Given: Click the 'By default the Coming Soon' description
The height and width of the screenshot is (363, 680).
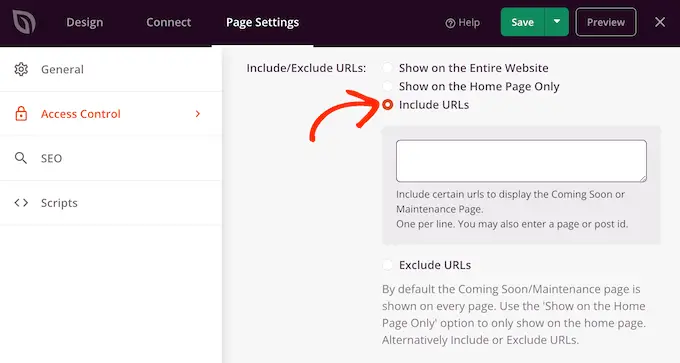Looking at the screenshot, I should pos(514,314).
